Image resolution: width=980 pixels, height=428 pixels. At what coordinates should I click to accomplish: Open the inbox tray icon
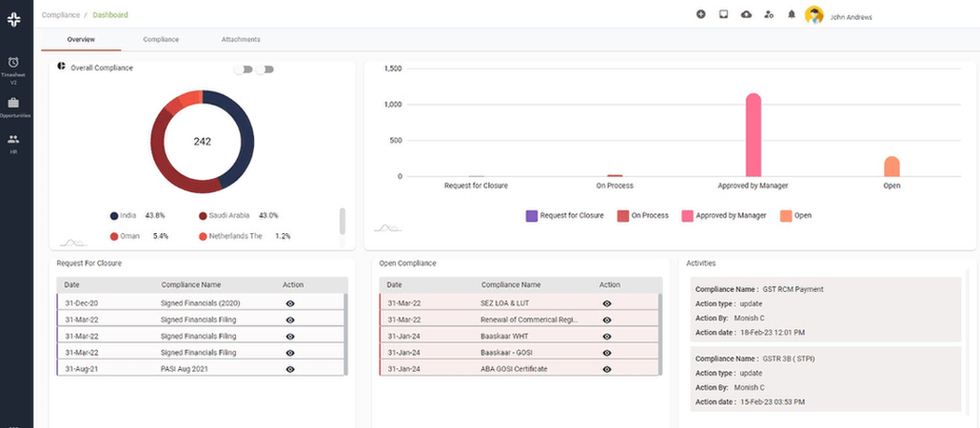click(723, 15)
